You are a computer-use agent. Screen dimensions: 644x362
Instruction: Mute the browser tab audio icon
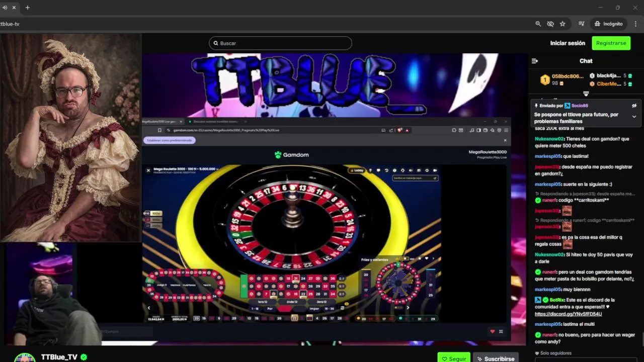coord(5,8)
